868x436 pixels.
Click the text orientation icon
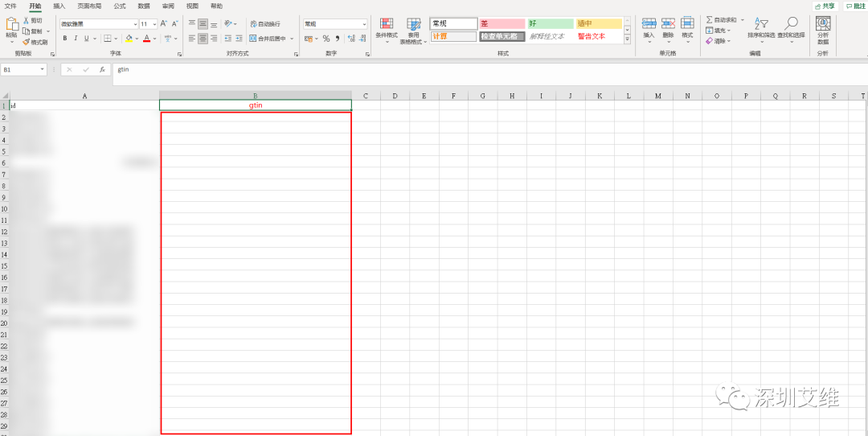click(228, 24)
